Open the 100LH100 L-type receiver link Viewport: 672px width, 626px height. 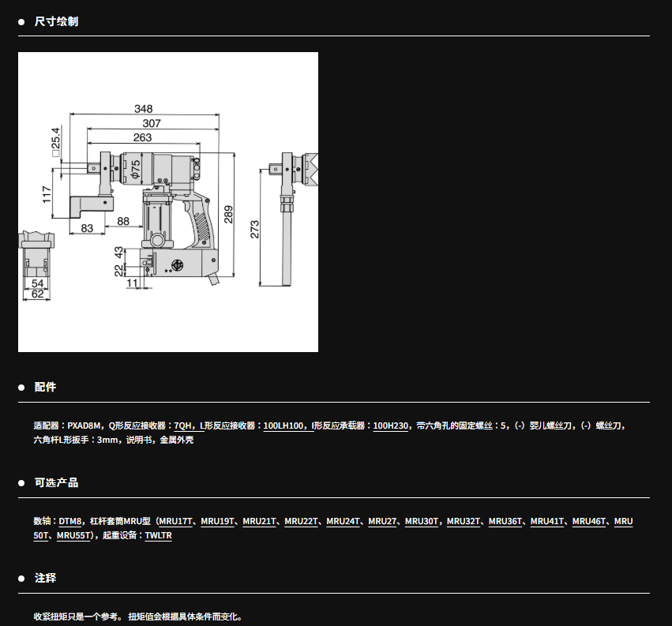(284, 425)
